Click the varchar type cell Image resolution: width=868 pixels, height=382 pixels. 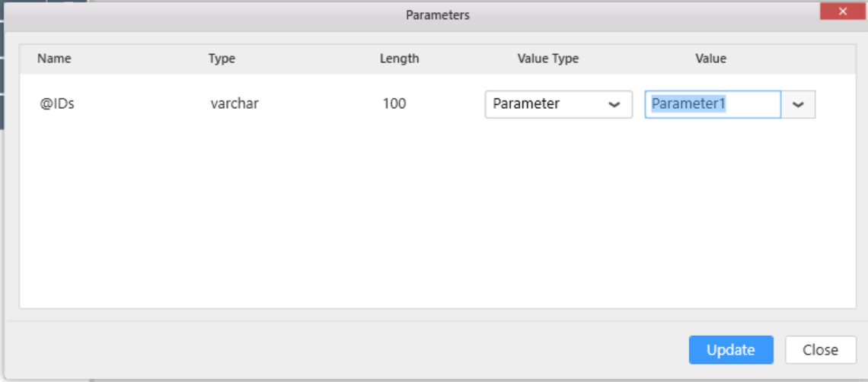(x=235, y=103)
